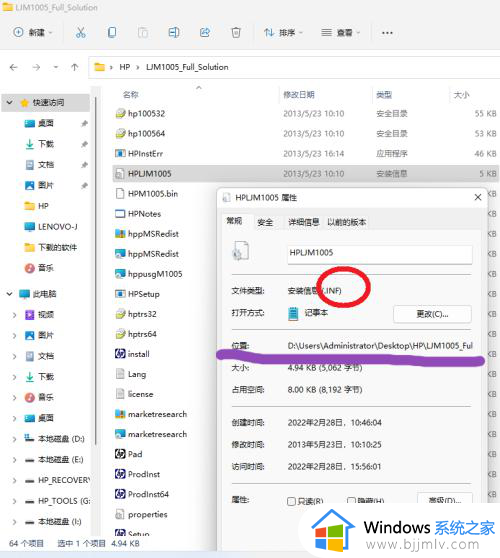500x558 pixels.
Task: Open the recent locations chevron
Action: (56, 67)
